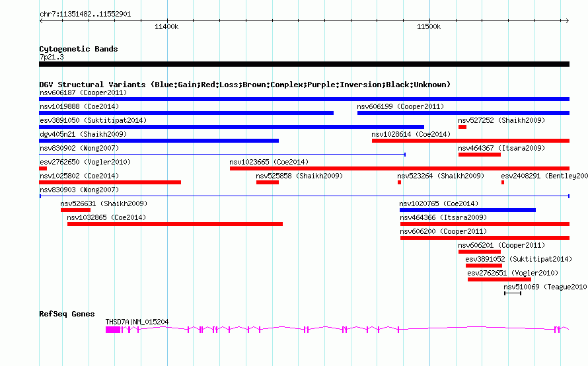Click the RefSeq Genes track title

pyautogui.click(x=67, y=314)
